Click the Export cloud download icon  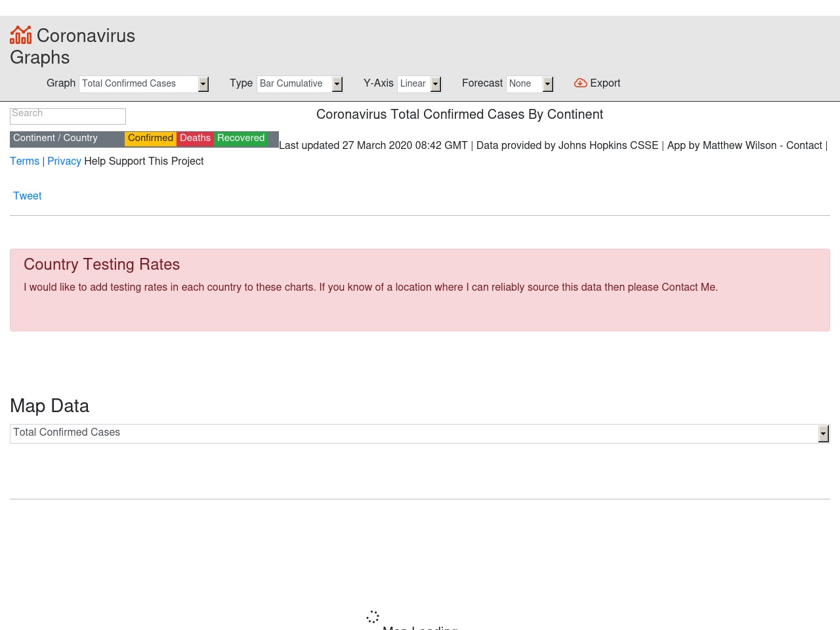point(580,83)
